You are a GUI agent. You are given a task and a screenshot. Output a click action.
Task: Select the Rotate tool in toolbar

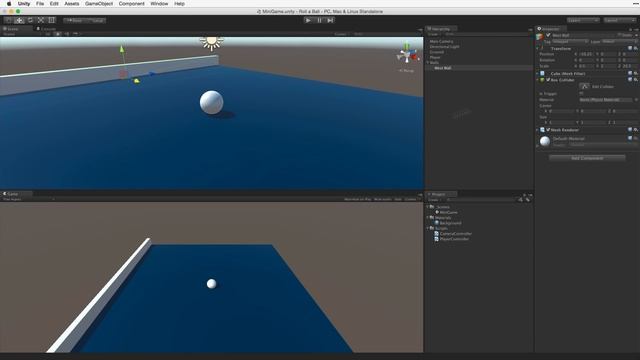point(30,20)
